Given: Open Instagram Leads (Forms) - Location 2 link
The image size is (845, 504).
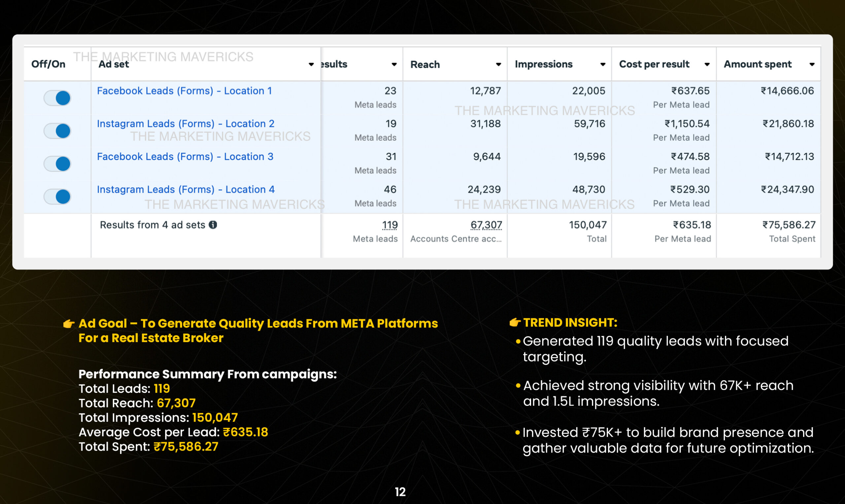Looking at the screenshot, I should click(x=186, y=124).
